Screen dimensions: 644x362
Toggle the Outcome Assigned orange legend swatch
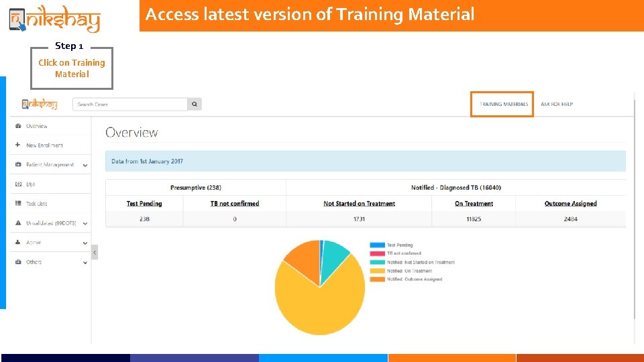[377, 279]
